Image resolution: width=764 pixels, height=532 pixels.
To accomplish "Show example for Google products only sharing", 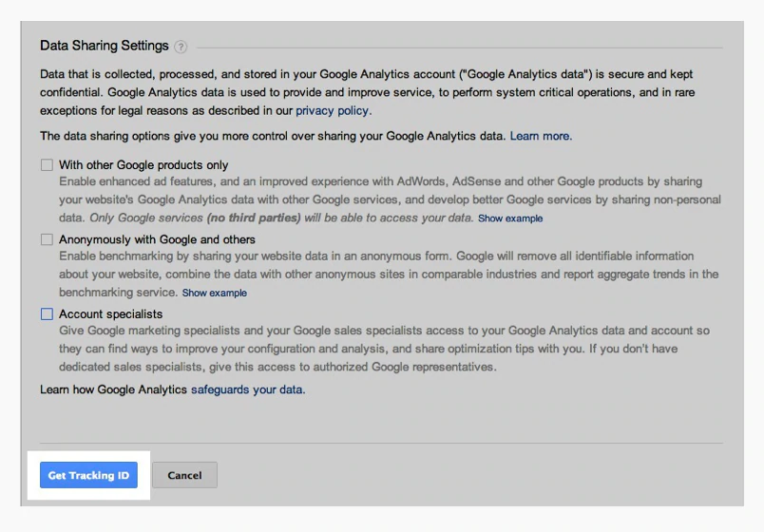I will pyautogui.click(x=510, y=218).
